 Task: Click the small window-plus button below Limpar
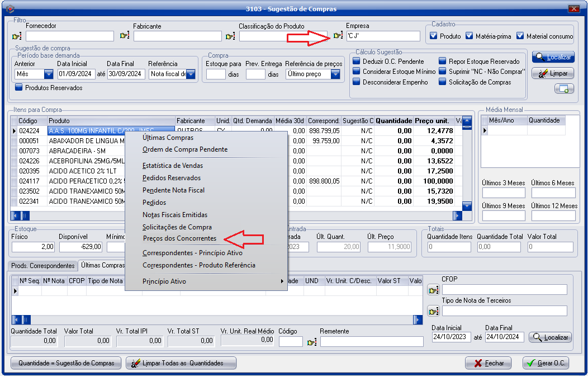tap(563, 88)
